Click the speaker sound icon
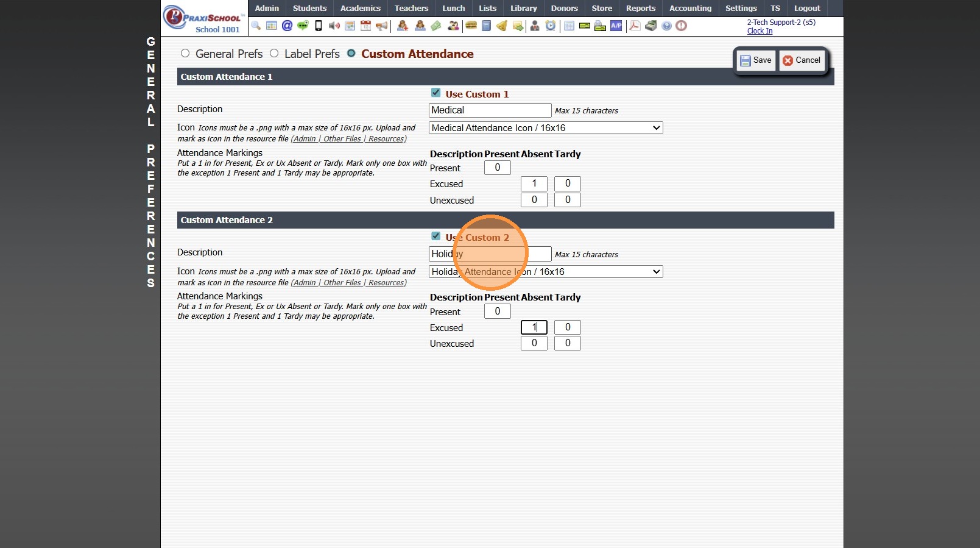Screen dimensions: 980x548 coord(334,26)
